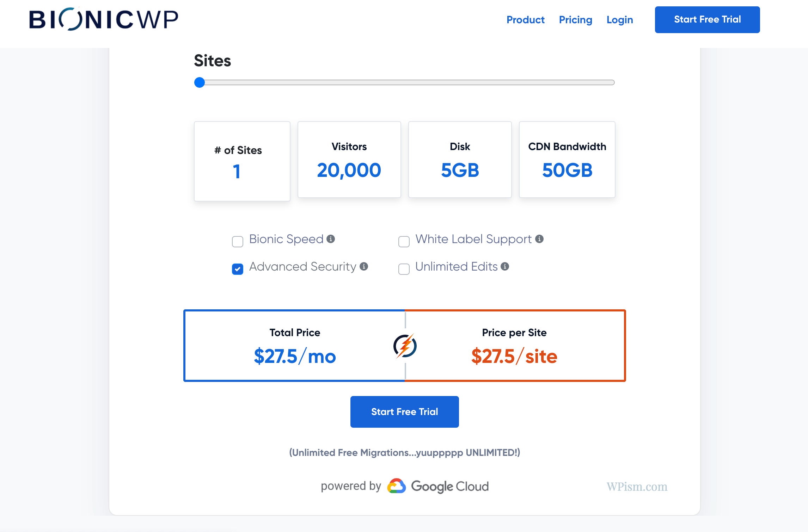Image resolution: width=808 pixels, height=532 pixels.
Task: Click Start Free Trial below the pricing box
Action: [x=404, y=412]
